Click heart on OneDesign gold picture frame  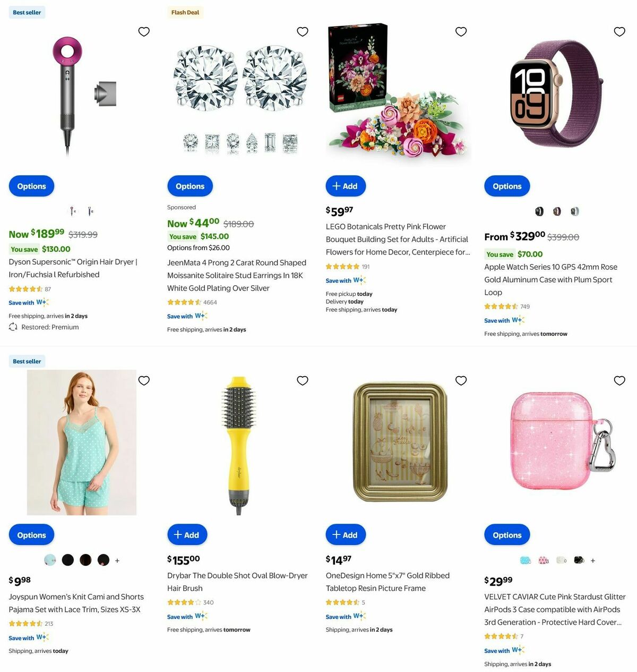tap(461, 380)
